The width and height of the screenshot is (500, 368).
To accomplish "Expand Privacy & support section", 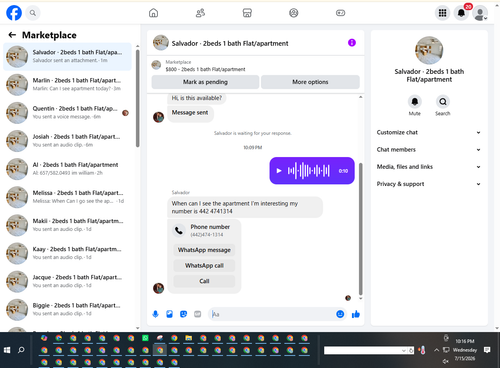I will tap(429, 184).
